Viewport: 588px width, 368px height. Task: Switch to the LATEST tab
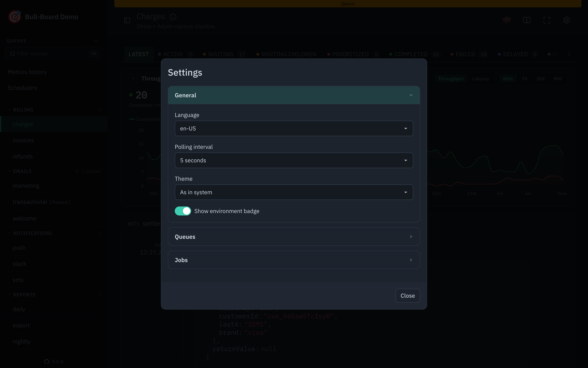(138, 54)
